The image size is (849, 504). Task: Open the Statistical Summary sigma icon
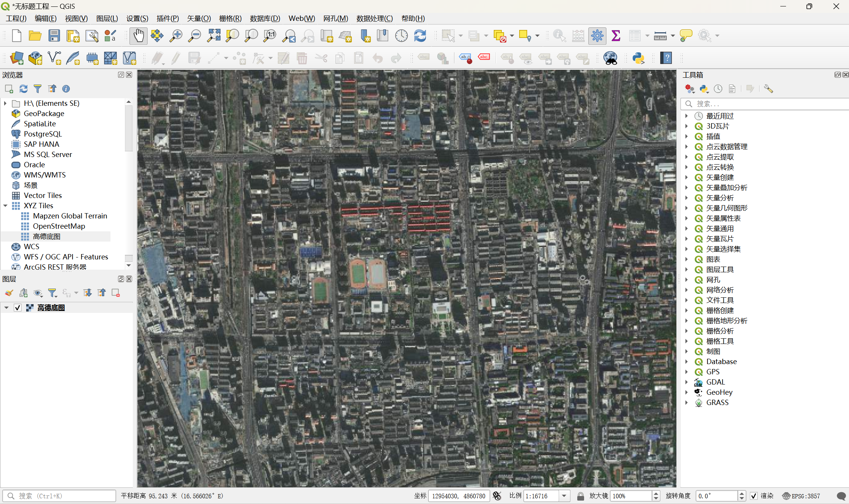616,36
